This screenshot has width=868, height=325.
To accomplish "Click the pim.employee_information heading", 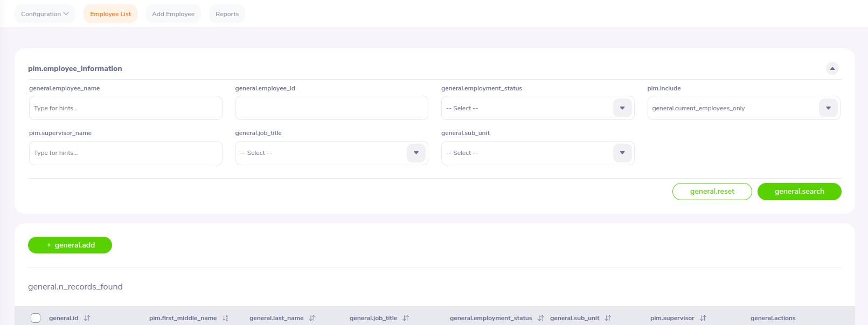I will click(x=75, y=68).
